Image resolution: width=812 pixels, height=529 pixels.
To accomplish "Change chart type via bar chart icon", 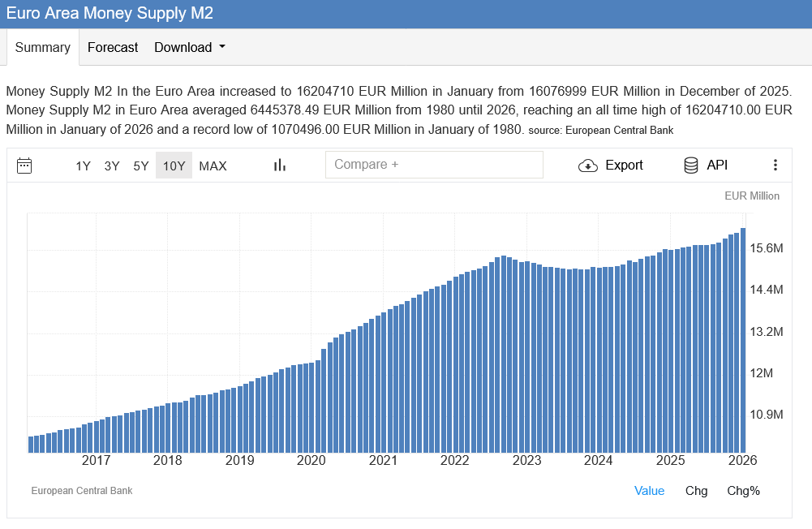I will coord(280,166).
